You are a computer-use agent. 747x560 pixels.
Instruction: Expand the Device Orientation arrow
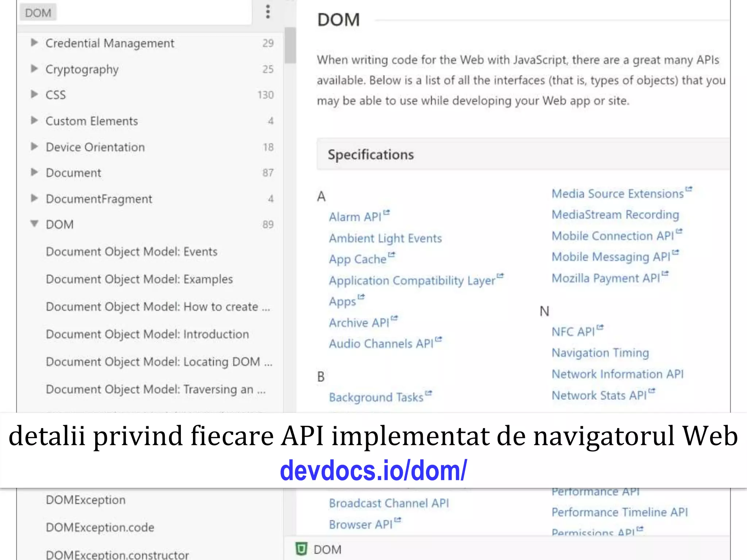[x=34, y=147]
